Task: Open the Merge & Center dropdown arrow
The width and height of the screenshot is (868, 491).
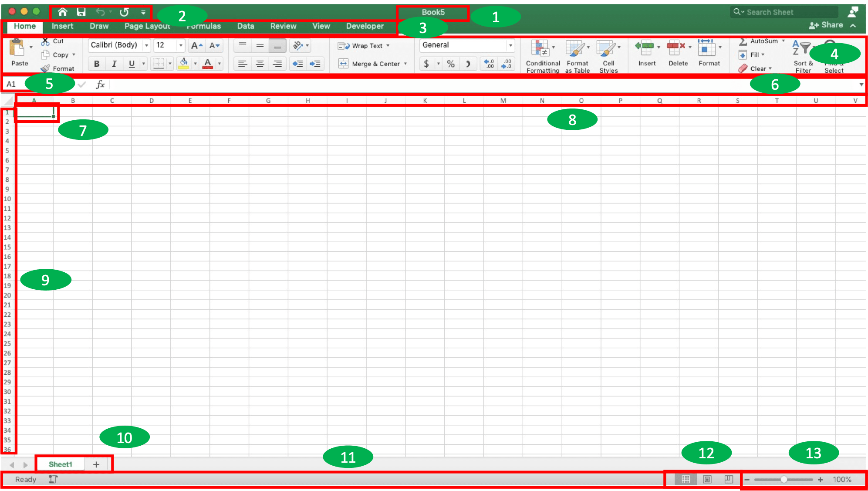Action: pos(405,64)
